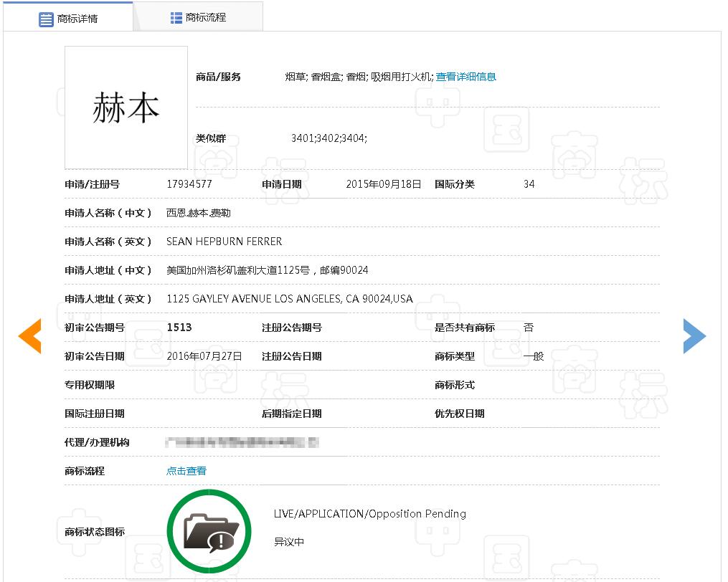Select the applicant name SEAN HEPBURN FERRER
Image resolution: width=728 pixels, height=582 pixels.
point(224,242)
